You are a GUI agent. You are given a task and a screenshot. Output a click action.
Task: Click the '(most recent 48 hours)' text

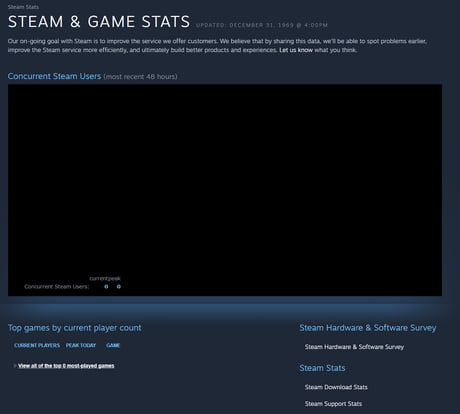pyautogui.click(x=140, y=76)
